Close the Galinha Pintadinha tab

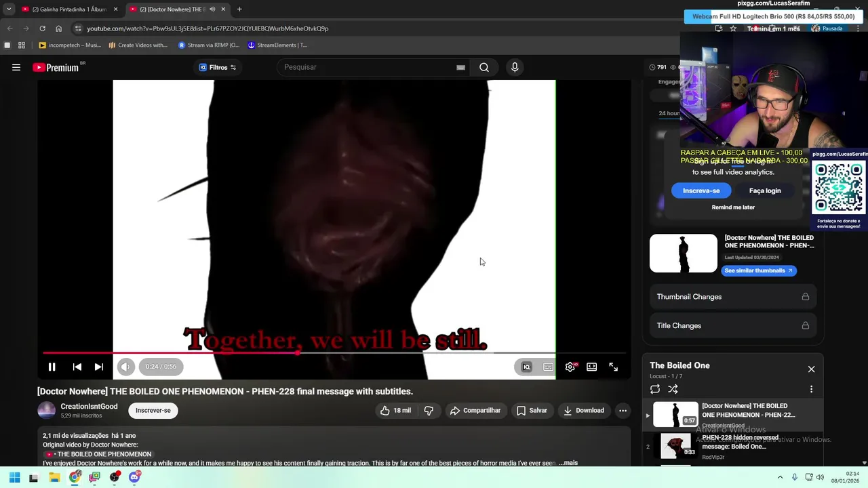(115, 9)
